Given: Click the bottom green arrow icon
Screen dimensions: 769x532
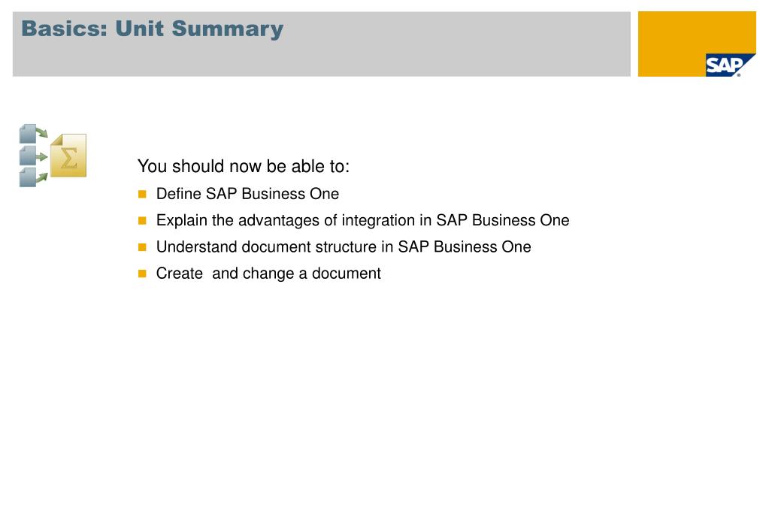Looking at the screenshot, I should coord(43,177).
